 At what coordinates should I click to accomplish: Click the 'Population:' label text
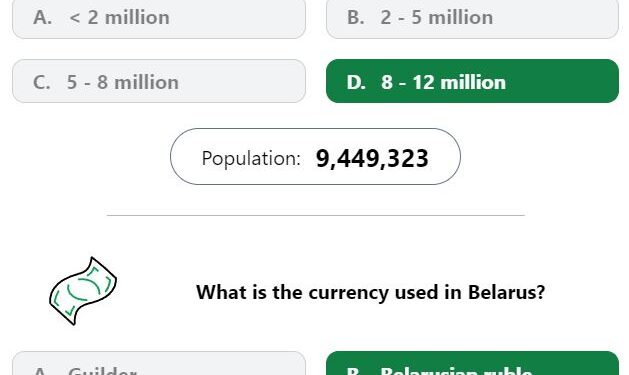[251, 158]
